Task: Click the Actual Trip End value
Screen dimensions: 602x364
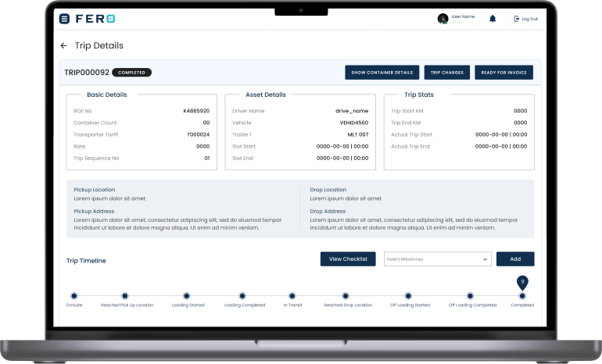Action: click(x=501, y=147)
